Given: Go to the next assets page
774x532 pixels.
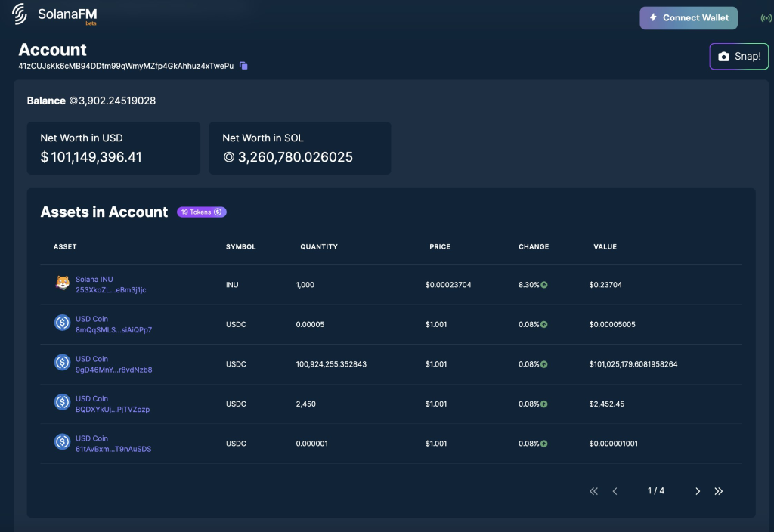Looking at the screenshot, I should pyautogui.click(x=698, y=491).
